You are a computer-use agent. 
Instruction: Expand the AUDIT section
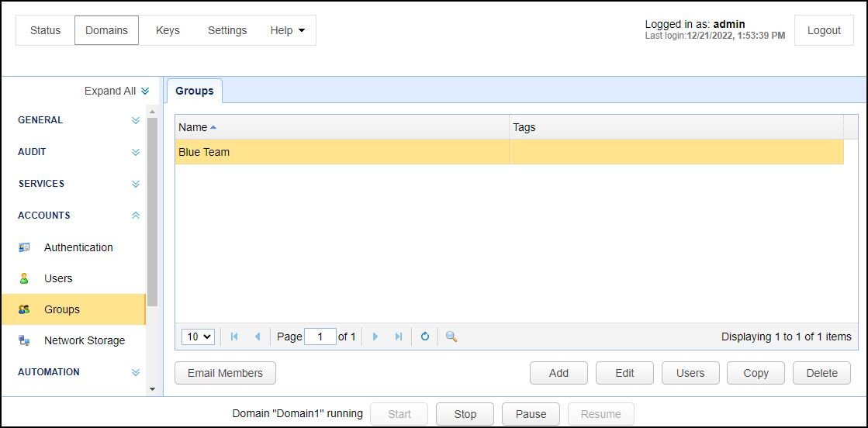(136, 152)
